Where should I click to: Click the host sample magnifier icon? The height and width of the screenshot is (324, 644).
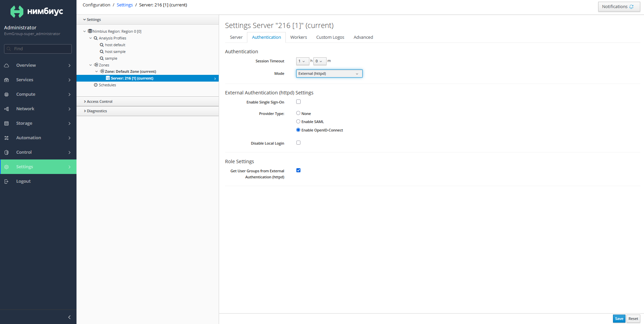click(102, 52)
